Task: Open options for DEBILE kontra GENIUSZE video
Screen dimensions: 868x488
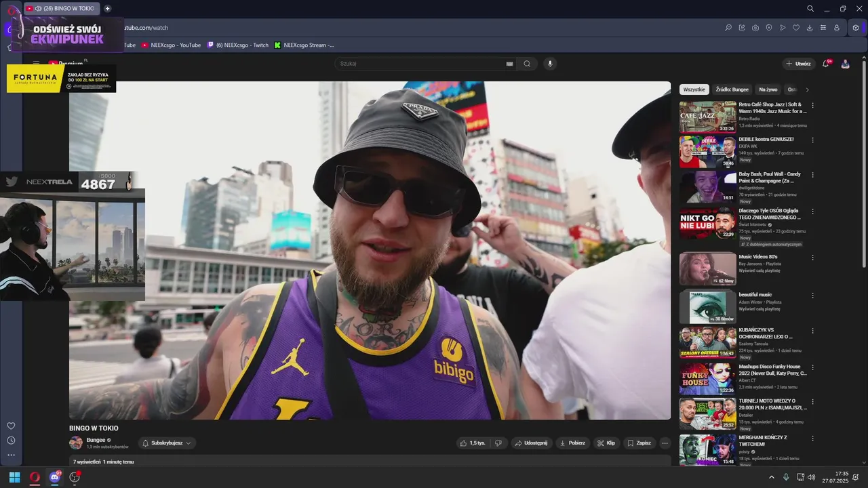Action: pos(812,140)
